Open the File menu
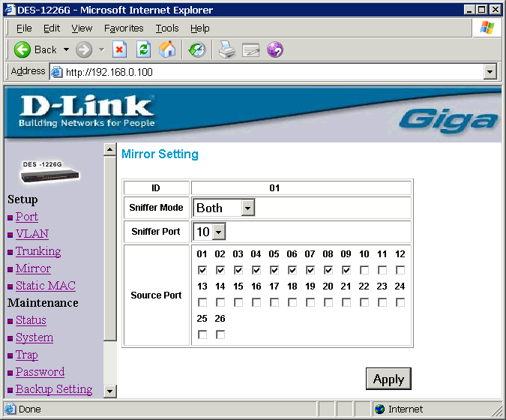Image resolution: width=506 pixels, height=420 pixels. [x=24, y=28]
